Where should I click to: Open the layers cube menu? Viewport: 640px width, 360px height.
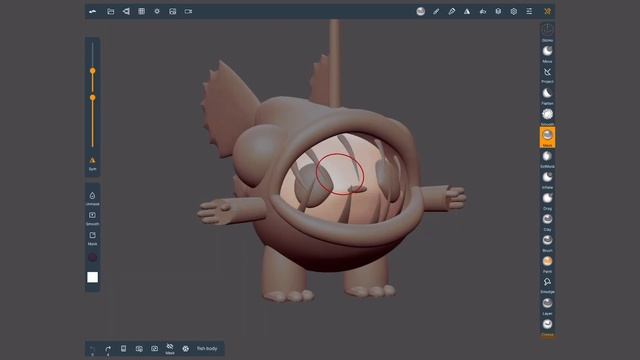pyautogui.click(x=498, y=11)
